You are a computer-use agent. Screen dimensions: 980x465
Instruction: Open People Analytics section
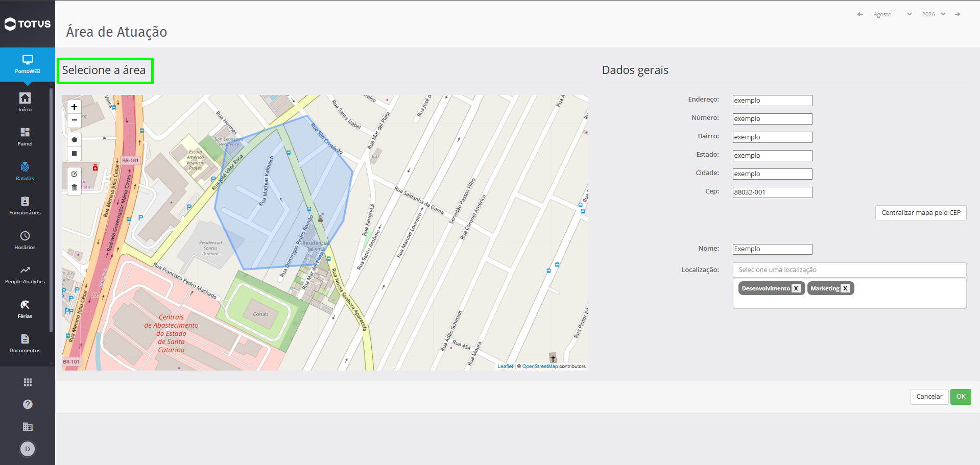[x=25, y=275]
